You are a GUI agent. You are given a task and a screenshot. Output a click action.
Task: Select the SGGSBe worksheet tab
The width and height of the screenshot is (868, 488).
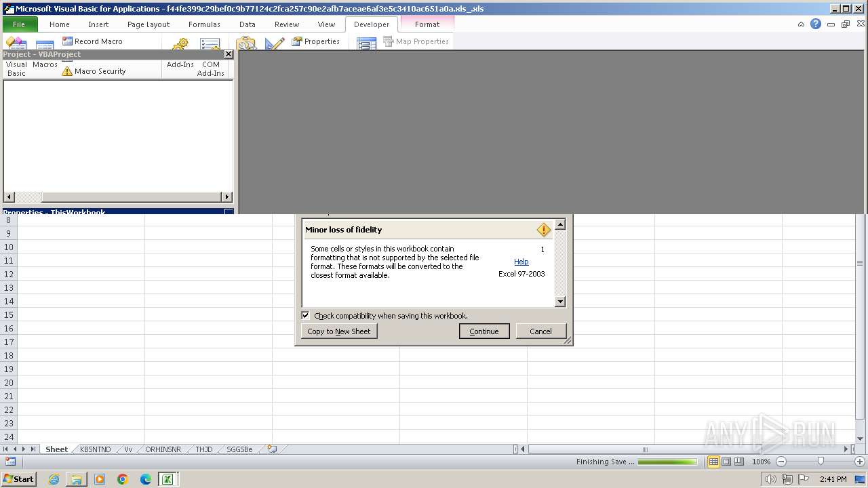tap(239, 449)
